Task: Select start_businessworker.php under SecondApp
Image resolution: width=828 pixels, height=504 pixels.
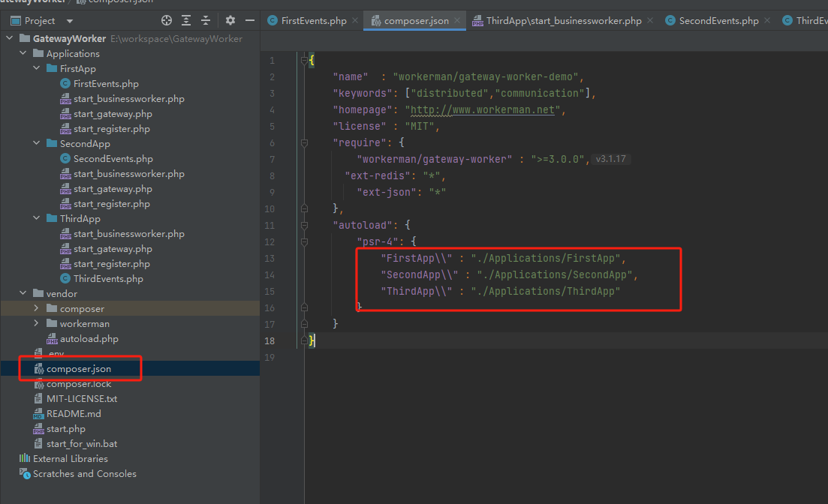Action: click(x=129, y=174)
